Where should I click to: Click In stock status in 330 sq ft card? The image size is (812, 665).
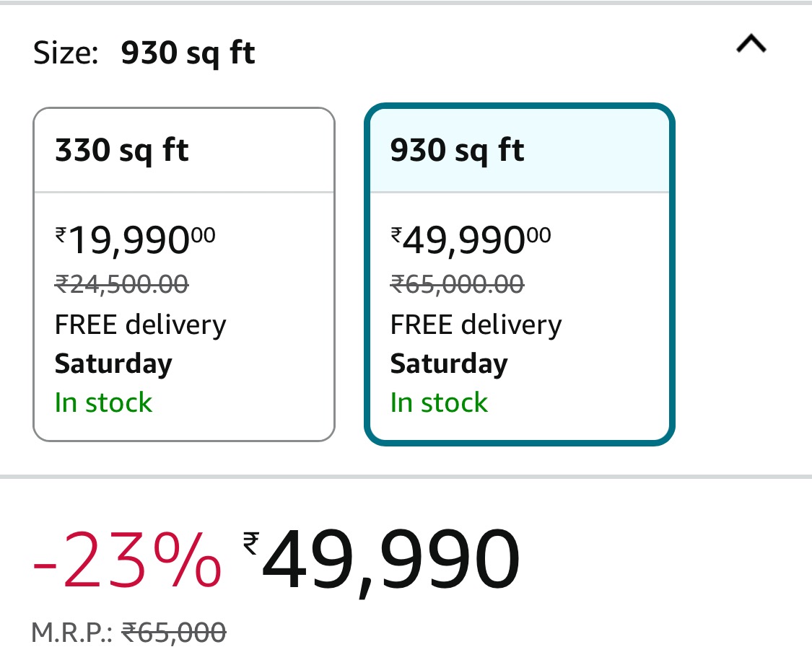pos(103,402)
